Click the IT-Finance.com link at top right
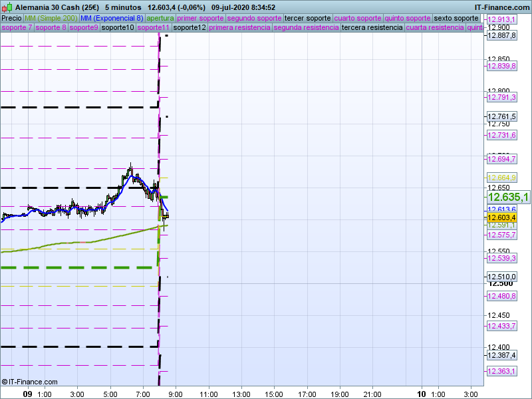This screenshot has width=532, height=399. [502, 7]
